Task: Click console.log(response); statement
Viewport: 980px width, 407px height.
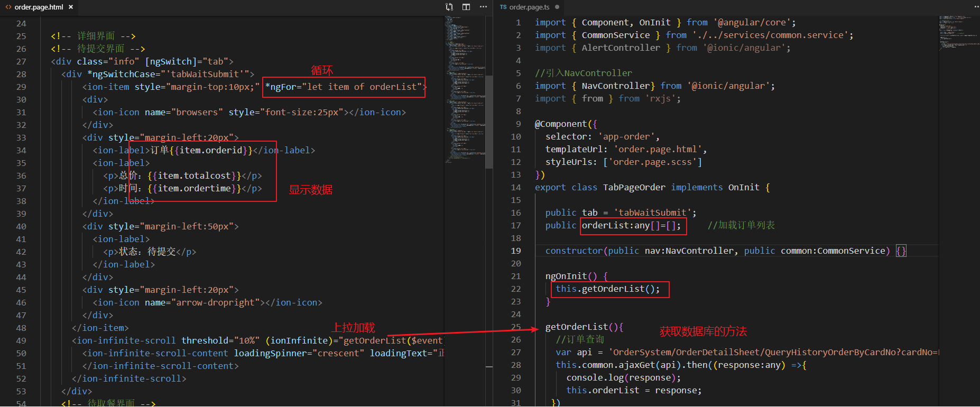Action: pyautogui.click(x=624, y=377)
